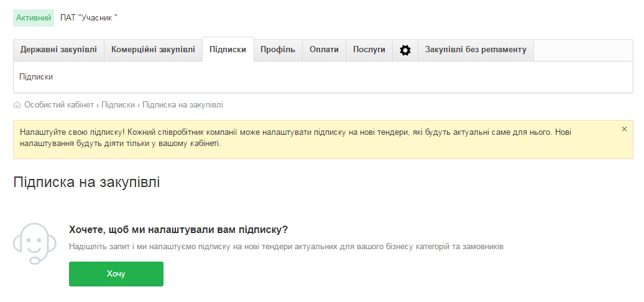Open the Закупівлі без регламенту tab
This screenshot has height=302, width=644.
(476, 50)
